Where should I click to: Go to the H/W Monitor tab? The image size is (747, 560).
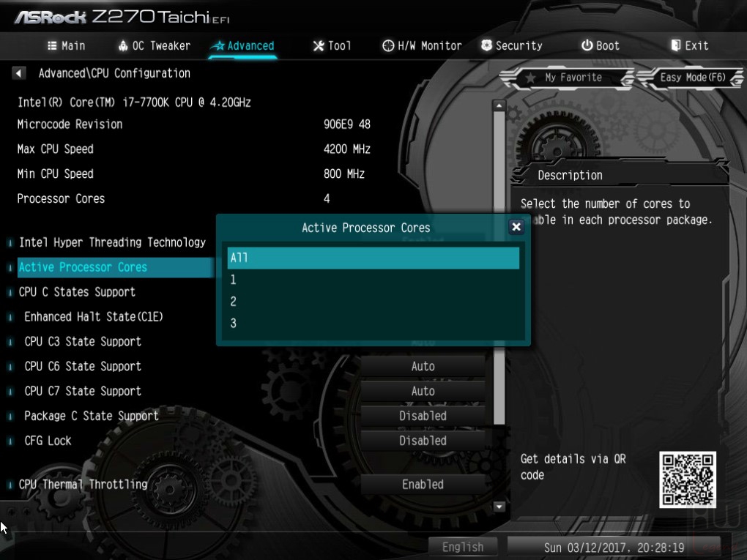point(422,45)
